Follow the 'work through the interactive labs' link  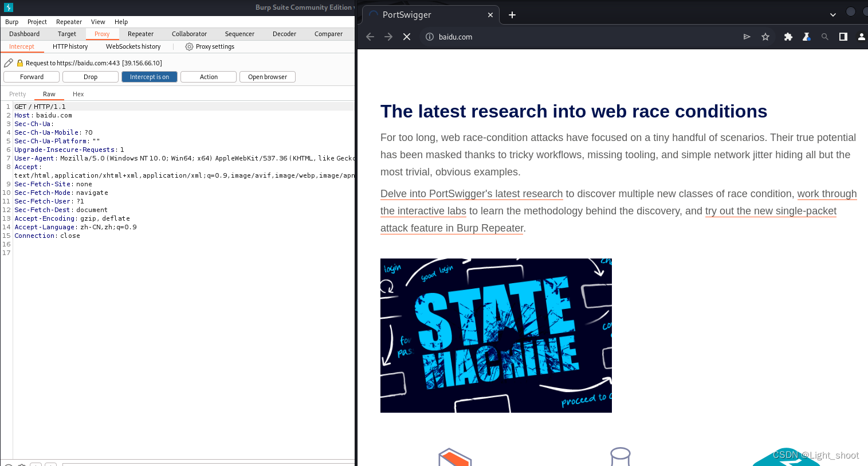point(619,202)
